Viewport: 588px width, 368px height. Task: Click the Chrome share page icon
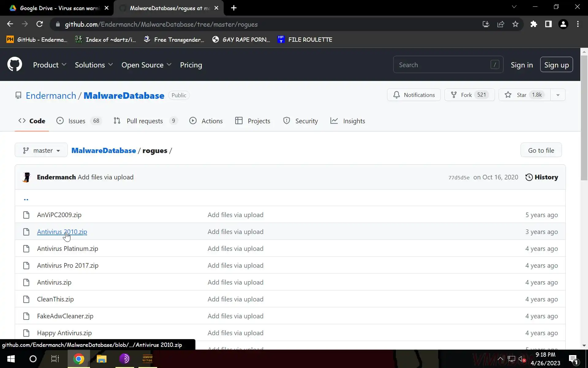tap(501, 24)
